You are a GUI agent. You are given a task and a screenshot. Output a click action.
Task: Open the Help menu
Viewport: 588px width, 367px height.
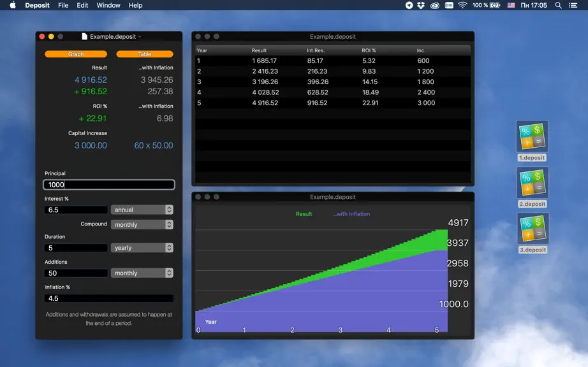(135, 5)
